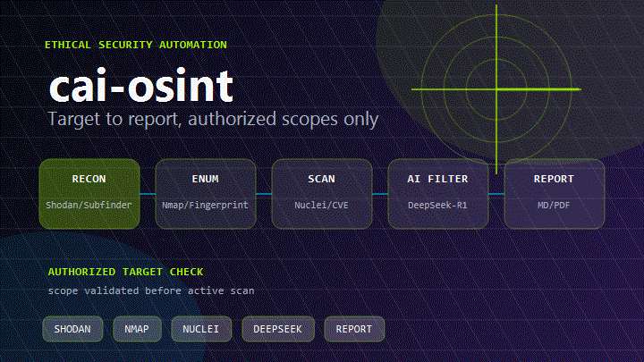Click the SHODAN tag pill
Viewport: 644px width, 362px height.
72,329
